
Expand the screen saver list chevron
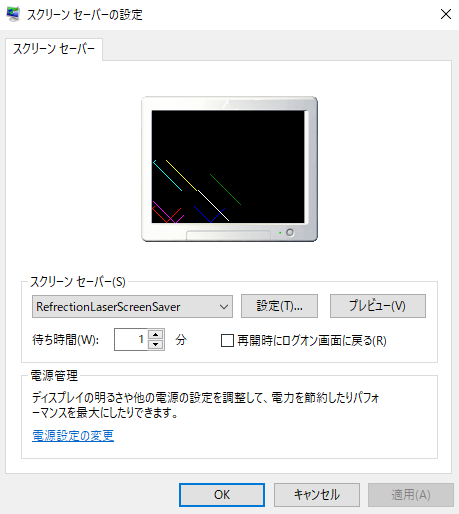(x=224, y=307)
